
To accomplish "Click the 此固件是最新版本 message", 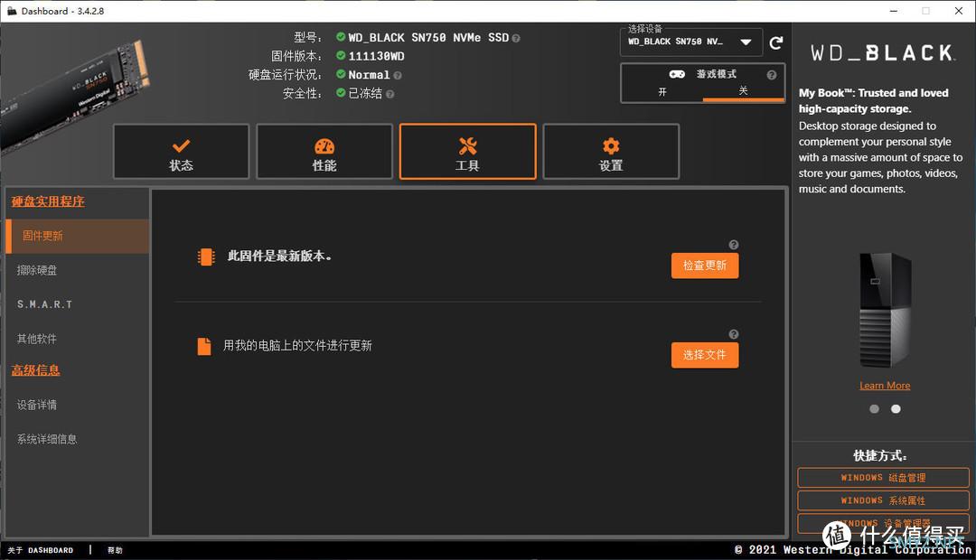I will (279, 256).
